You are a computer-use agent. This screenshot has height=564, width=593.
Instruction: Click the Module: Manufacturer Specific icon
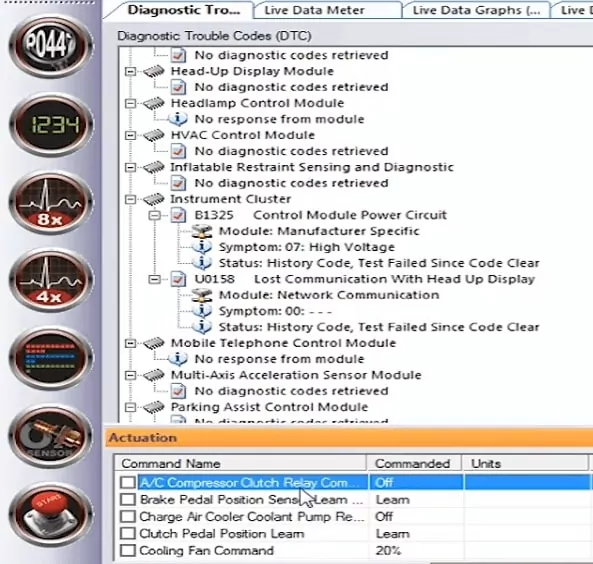202,231
